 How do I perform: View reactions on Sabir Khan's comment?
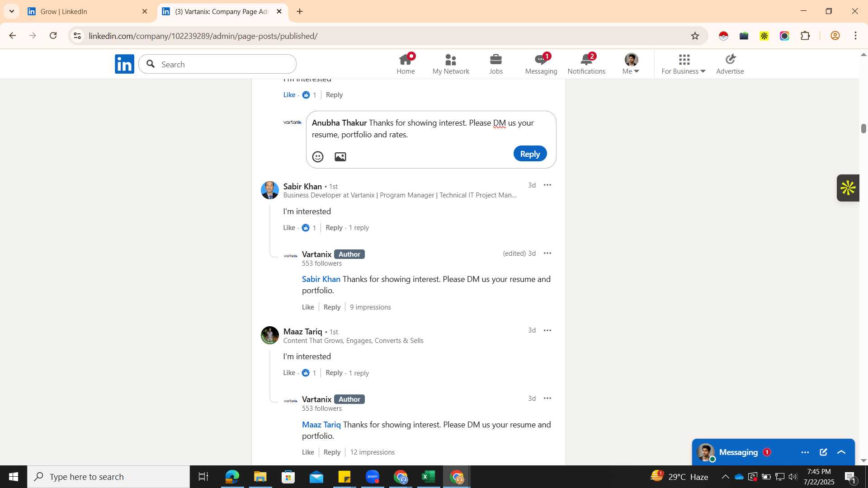tap(309, 228)
